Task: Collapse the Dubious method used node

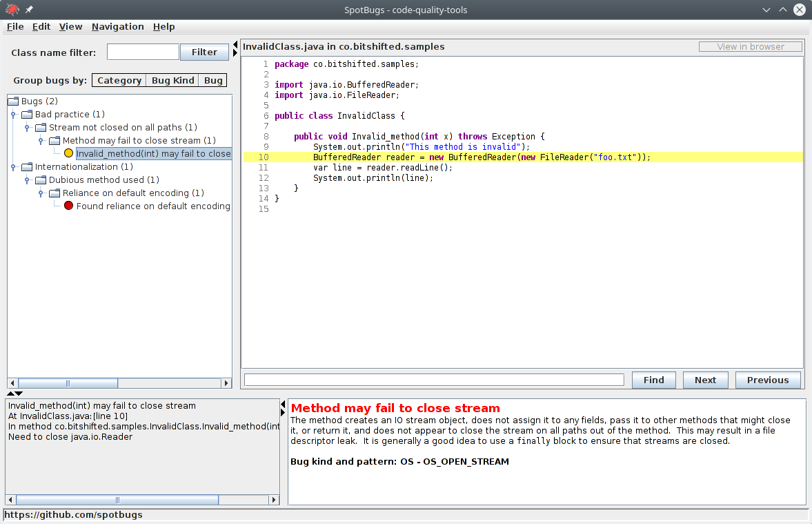Action: click(x=27, y=180)
